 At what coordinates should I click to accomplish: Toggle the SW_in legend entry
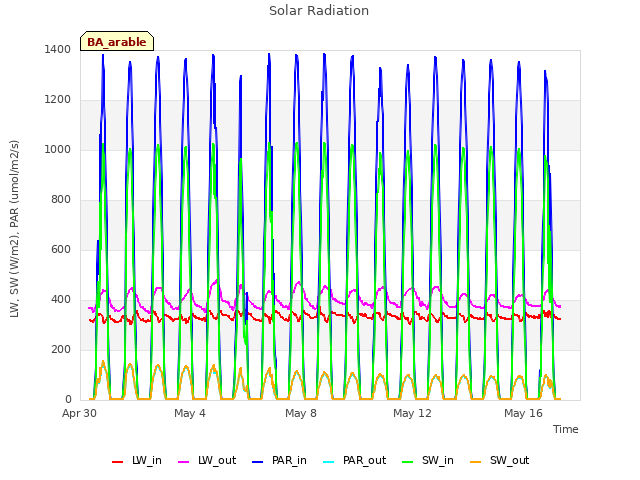[428, 460]
